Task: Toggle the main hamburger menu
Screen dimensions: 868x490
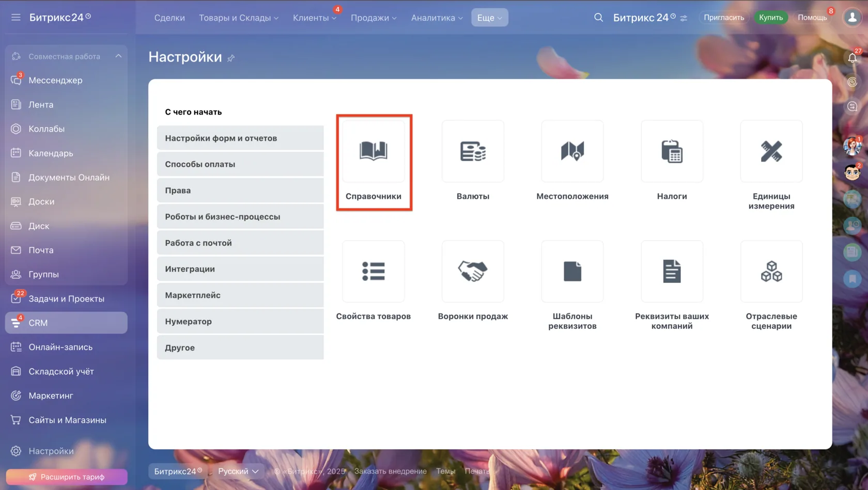Action: tap(16, 17)
